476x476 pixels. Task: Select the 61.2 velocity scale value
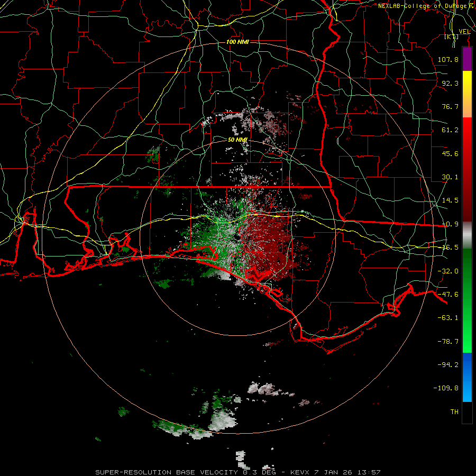click(x=450, y=130)
